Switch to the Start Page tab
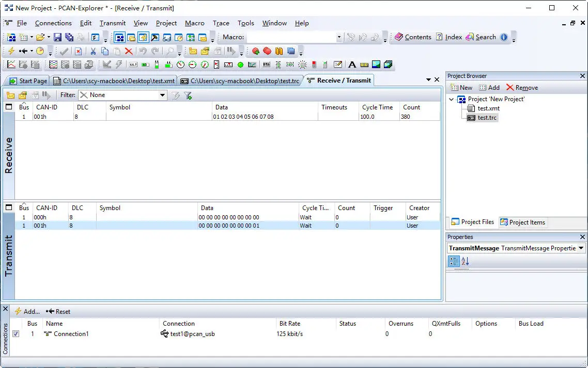Viewport: 588px width, 368px height. 28,81
